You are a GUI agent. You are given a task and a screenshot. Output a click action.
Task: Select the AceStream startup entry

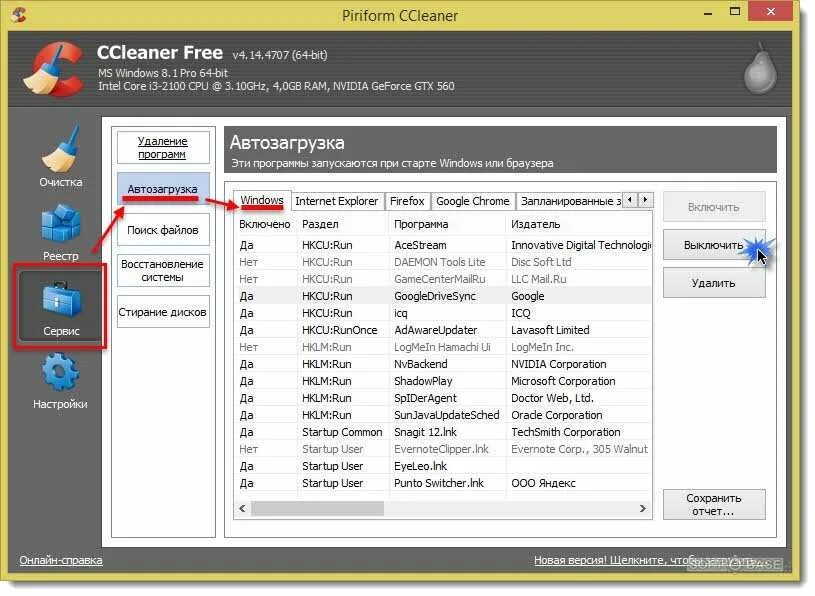point(443,245)
